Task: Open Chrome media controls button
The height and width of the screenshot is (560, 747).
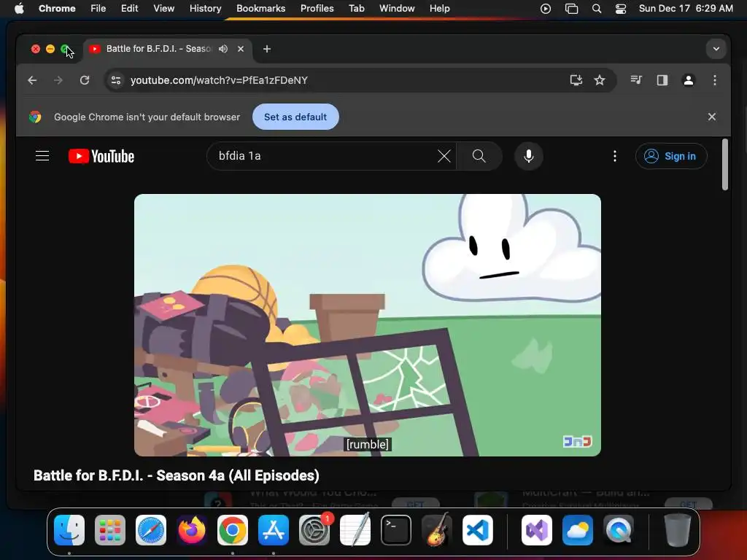Action: click(636, 80)
